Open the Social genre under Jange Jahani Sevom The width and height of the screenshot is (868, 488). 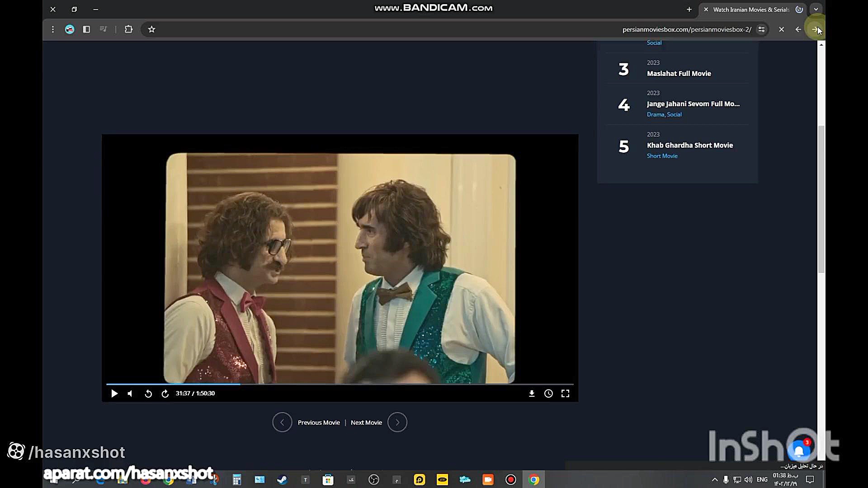674,114
